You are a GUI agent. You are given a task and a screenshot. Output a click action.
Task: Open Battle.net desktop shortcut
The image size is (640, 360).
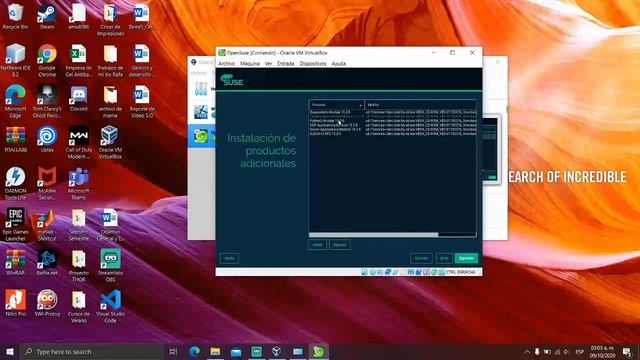47,262
